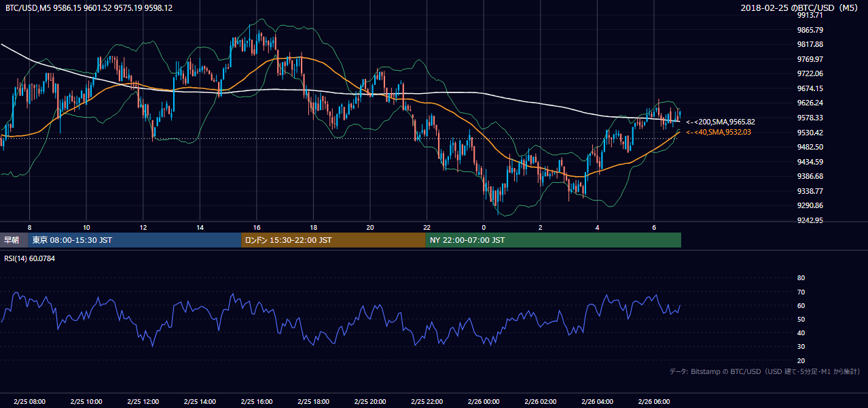Image resolution: width=868 pixels, height=408 pixels.
Task: Click the 2/25 10:00 date axis label
Action: 86,402
